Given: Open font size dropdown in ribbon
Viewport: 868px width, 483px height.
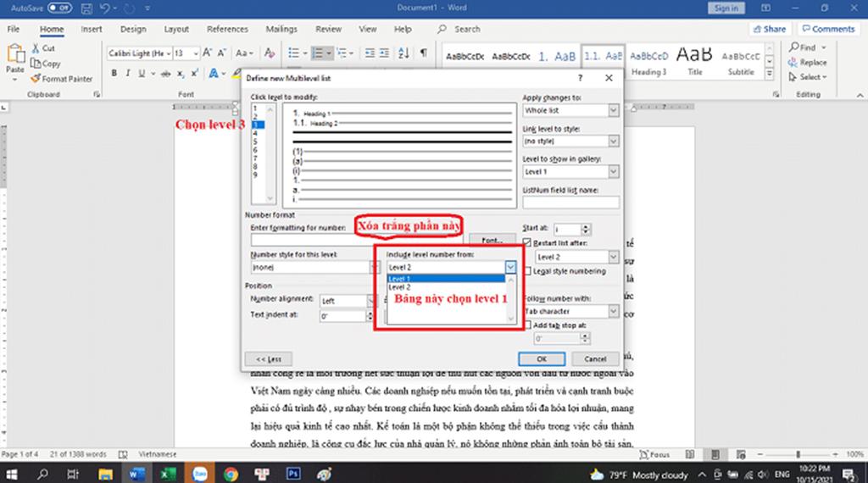Looking at the screenshot, I should [x=196, y=53].
